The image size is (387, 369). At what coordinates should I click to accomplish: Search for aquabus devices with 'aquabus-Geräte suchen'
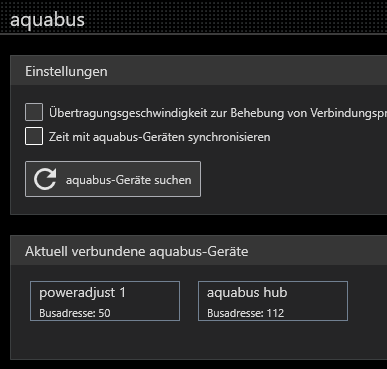coord(113,179)
